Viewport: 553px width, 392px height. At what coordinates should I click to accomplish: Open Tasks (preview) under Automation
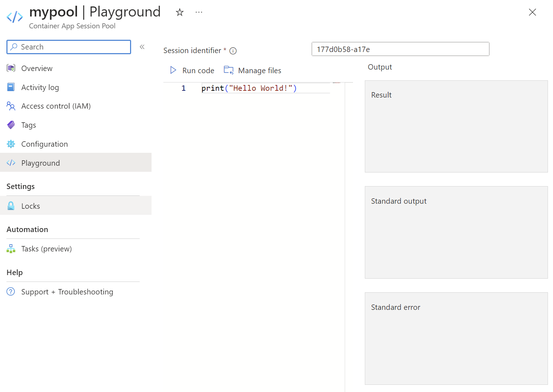click(46, 249)
